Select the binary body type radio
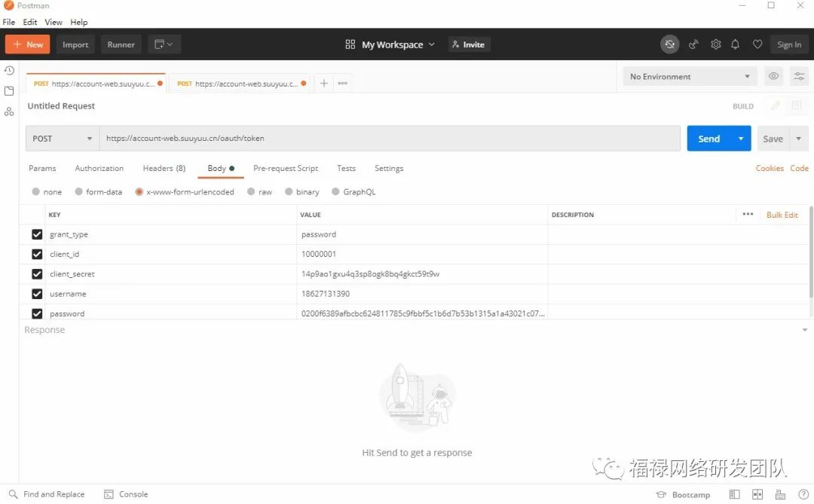Image resolution: width=814 pixels, height=504 pixels. (289, 191)
